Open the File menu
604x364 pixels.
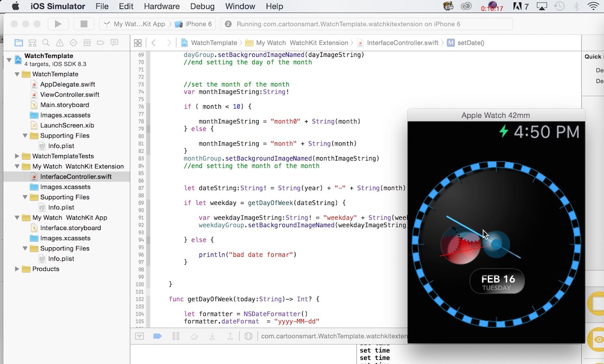(x=102, y=6)
